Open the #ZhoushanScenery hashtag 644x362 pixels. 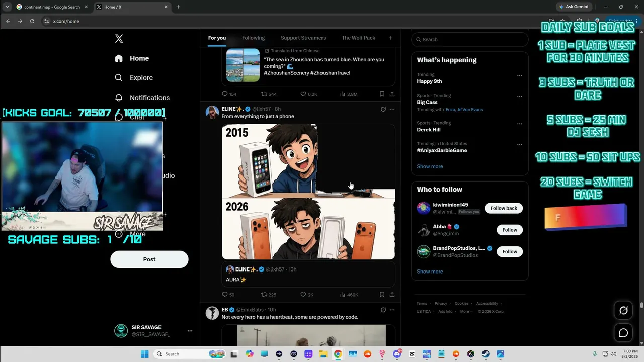tap(286, 73)
